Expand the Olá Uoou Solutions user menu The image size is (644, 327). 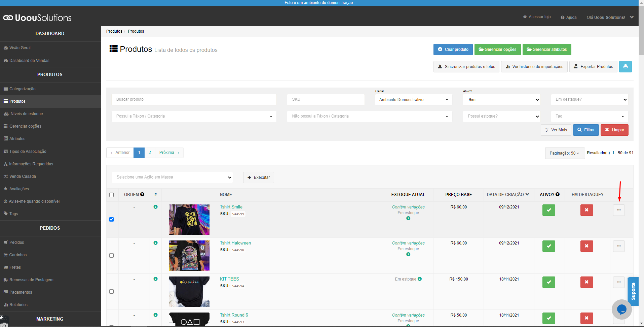click(610, 17)
